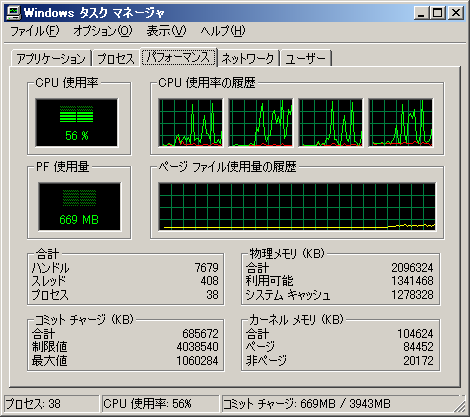Click the PF usage 669 MB gauge
Screen dimensions: 470x417
coord(79,206)
